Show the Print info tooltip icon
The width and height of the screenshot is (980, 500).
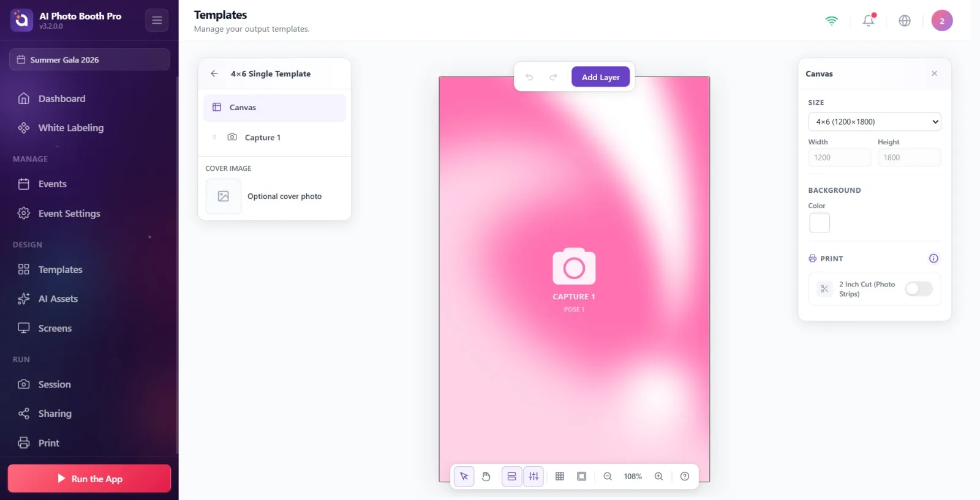[933, 258]
